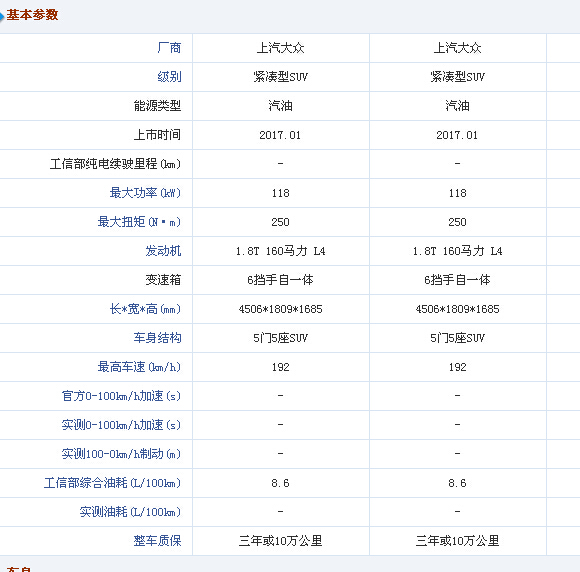The width and height of the screenshot is (580, 572).
Task: Open the 官方0-100km/h加速(s) link
Action: (121, 396)
